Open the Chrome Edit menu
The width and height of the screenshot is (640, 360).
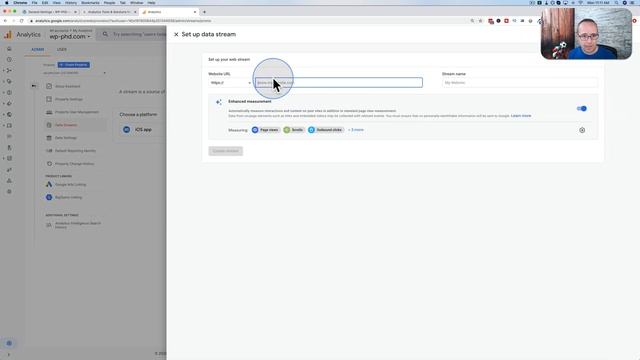tap(45, 3)
